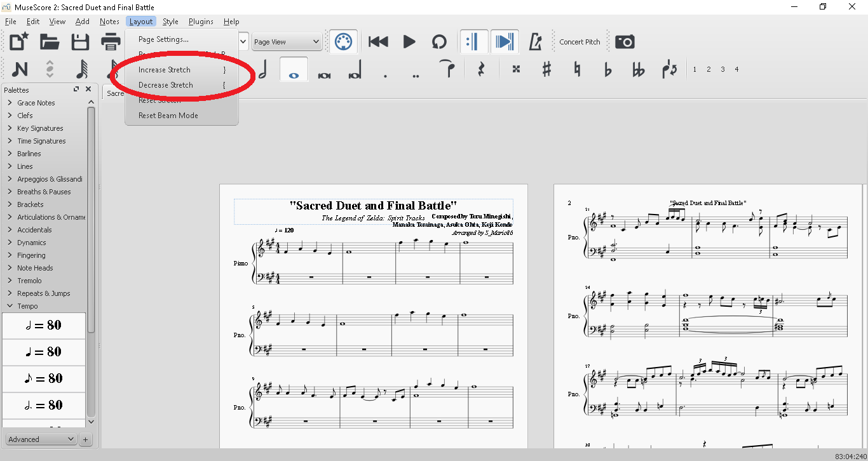Open the Style menu

pyautogui.click(x=170, y=22)
